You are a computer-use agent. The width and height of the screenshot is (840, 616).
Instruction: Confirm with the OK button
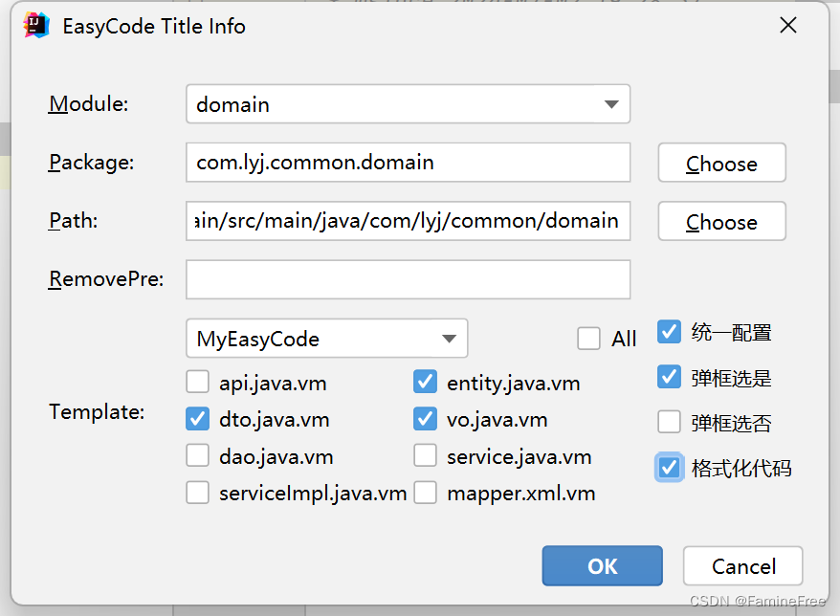point(602,565)
